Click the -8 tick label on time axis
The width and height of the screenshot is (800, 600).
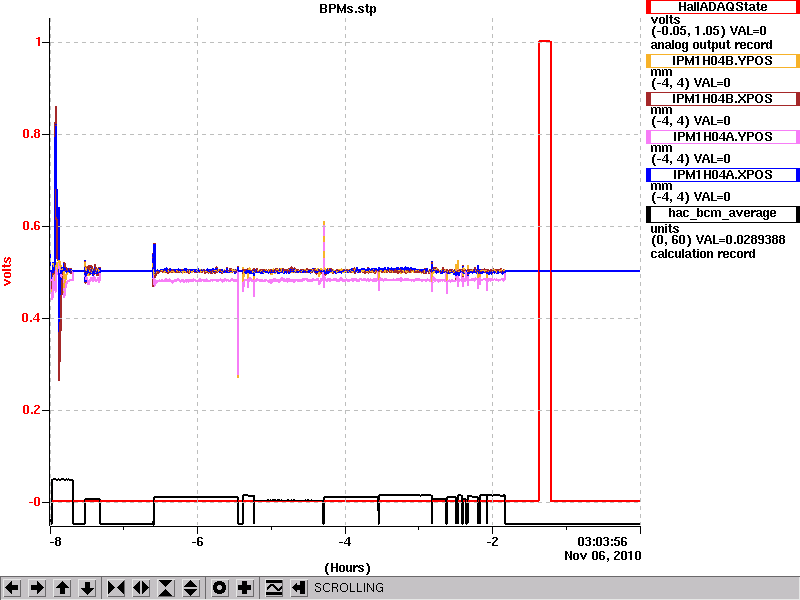point(55,541)
